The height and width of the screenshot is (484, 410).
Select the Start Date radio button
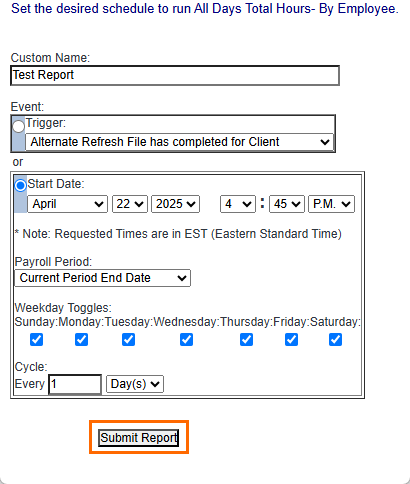[x=20, y=185]
